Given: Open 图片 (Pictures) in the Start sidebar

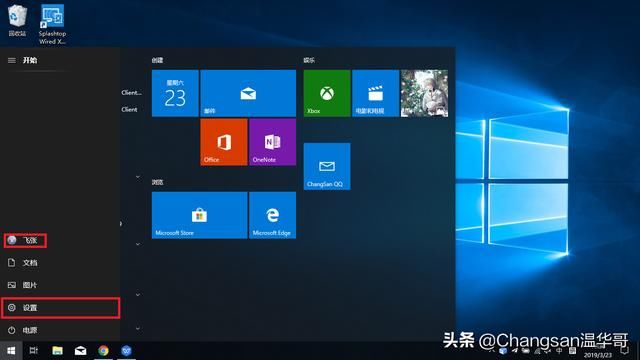Looking at the screenshot, I should tap(60, 285).
